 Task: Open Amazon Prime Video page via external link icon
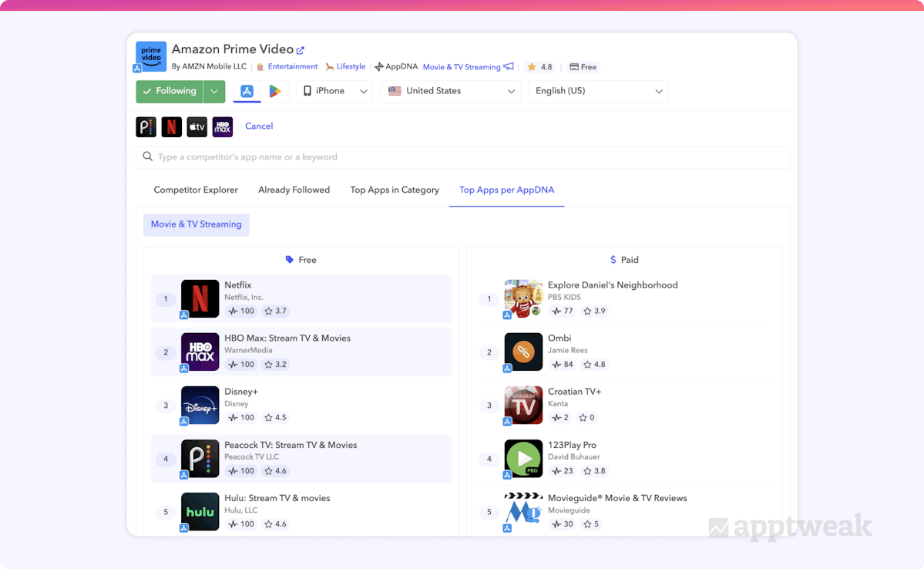[299, 48]
